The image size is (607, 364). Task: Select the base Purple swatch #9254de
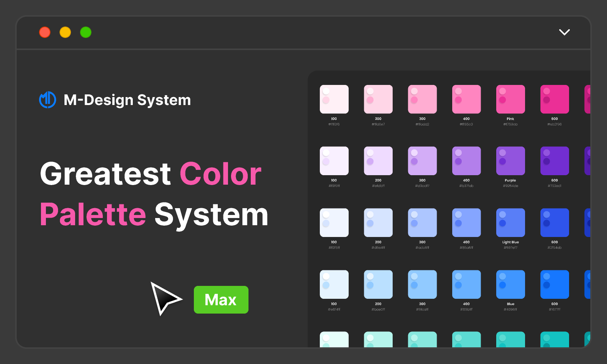(510, 160)
